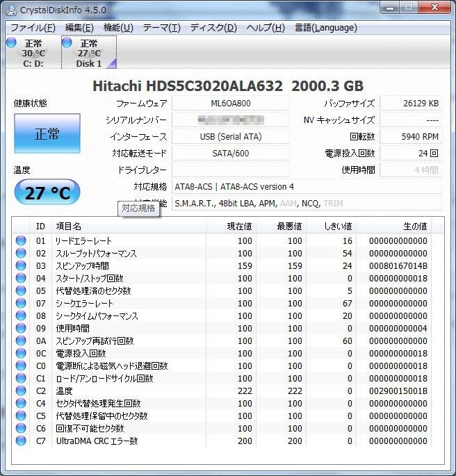Image resolution: width=456 pixels, height=476 pixels.
Task: Click status orb for row 09 使用時間
Action: click(x=21, y=328)
